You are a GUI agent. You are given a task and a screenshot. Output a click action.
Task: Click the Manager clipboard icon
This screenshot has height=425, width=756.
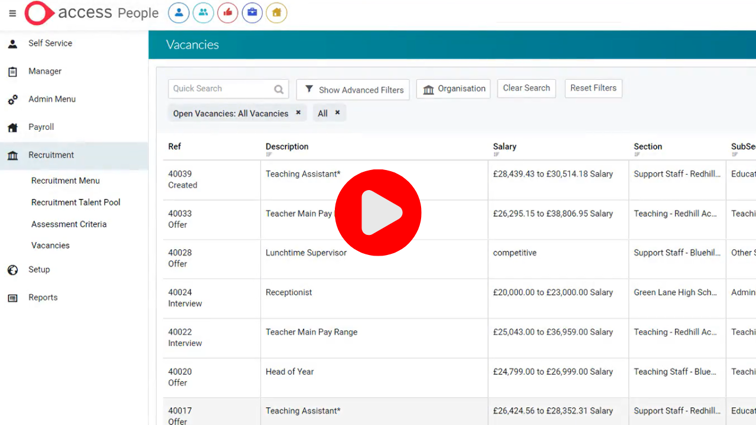[x=13, y=72]
